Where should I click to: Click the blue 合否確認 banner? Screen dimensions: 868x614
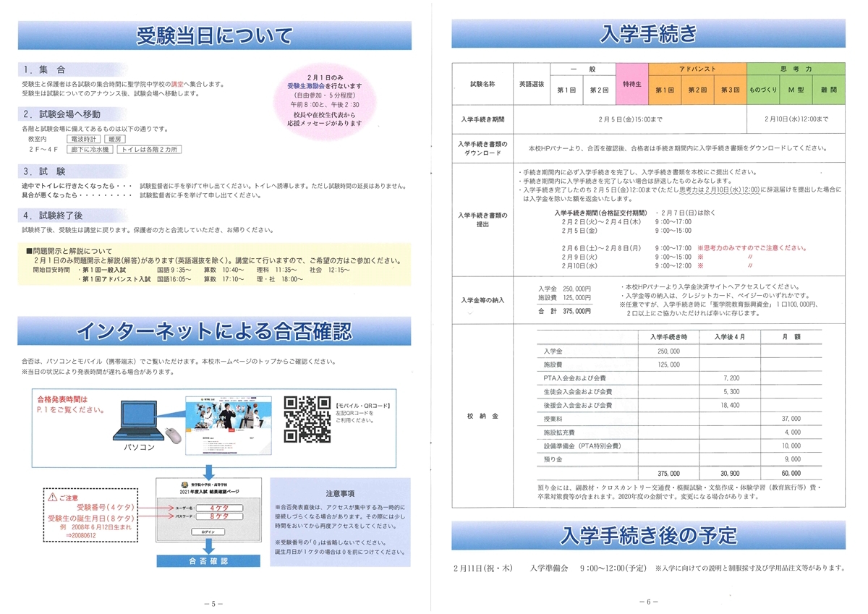(207, 560)
